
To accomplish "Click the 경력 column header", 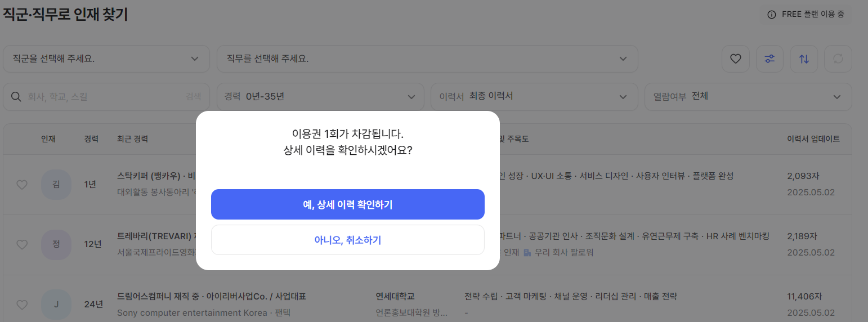I will (x=92, y=139).
